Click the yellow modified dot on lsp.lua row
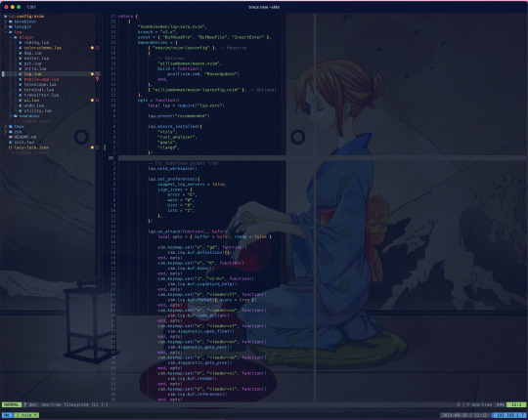The image size is (528, 420). pyautogui.click(x=92, y=74)
